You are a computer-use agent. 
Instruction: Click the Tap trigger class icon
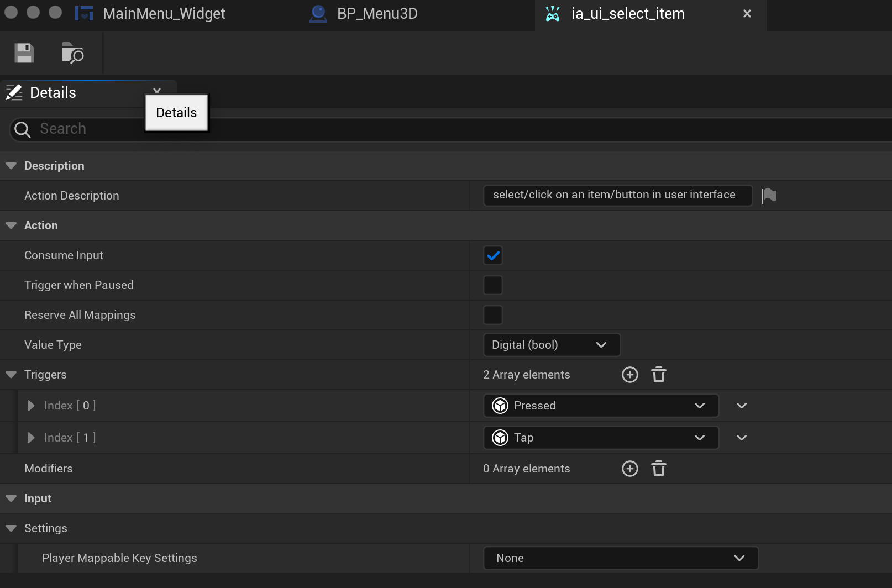(x=500, y=438)
